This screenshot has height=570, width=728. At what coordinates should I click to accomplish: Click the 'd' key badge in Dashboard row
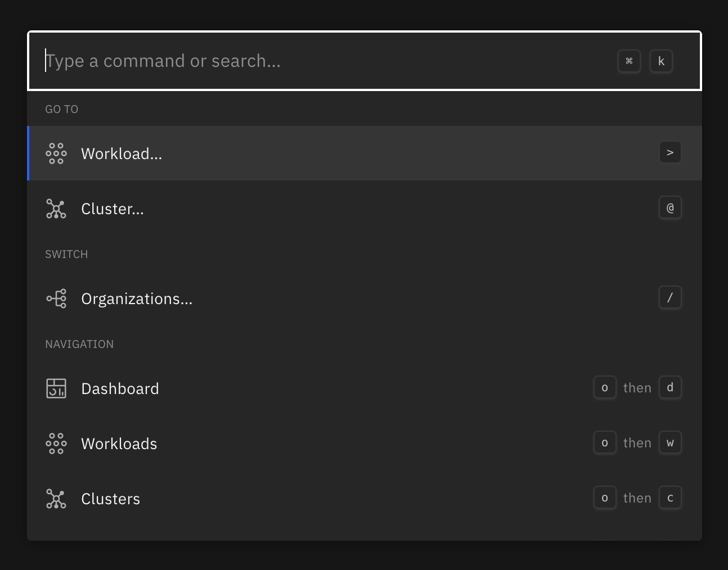670,387
